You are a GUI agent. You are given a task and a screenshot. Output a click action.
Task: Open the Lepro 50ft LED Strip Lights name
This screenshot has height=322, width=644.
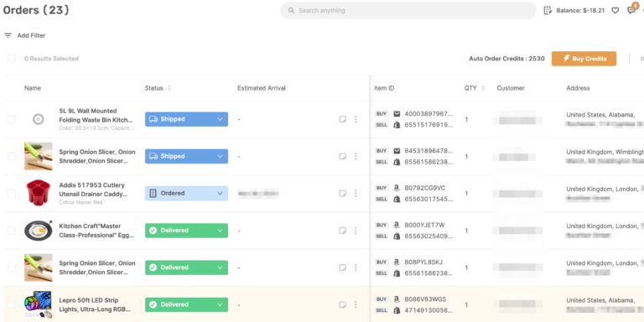pos(95,304)
